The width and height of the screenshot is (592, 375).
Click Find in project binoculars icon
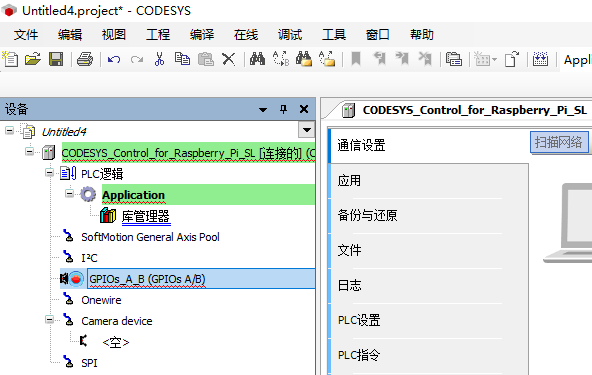pos(304,59)
